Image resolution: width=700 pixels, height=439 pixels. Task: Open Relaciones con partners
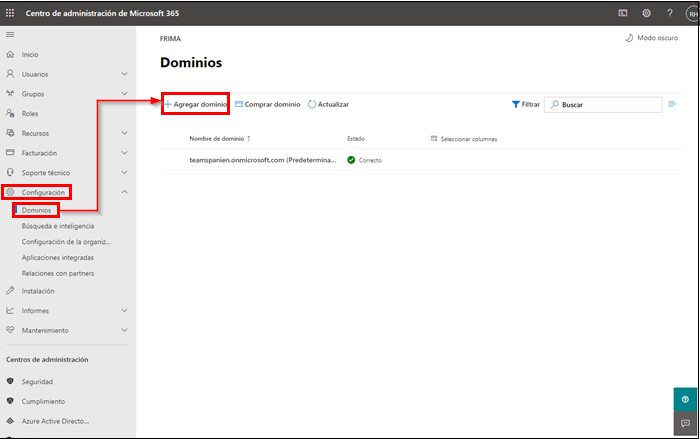[58, 273]
